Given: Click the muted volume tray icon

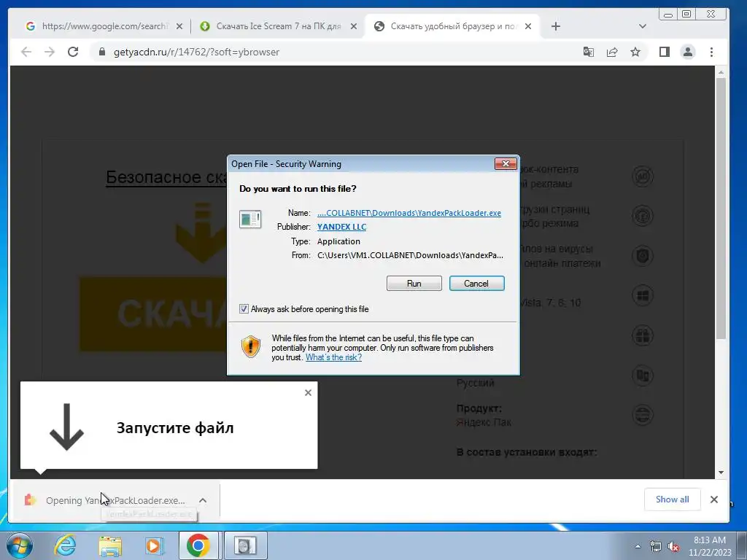Looking at the screenshot, I should point(673,546).
